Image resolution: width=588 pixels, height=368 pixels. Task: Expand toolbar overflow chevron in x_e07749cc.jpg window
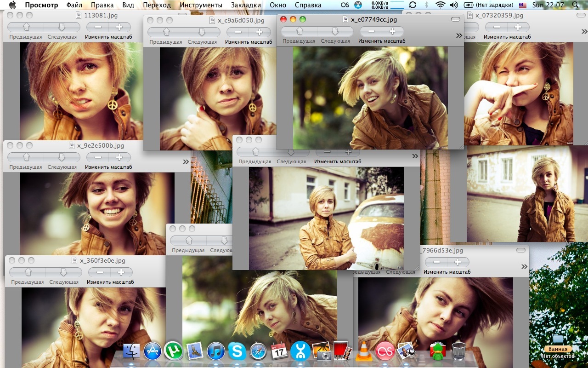click(458, 35)
